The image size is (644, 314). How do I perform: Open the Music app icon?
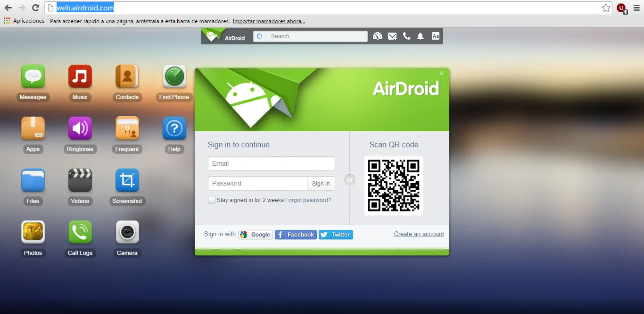tap(80, 76)
